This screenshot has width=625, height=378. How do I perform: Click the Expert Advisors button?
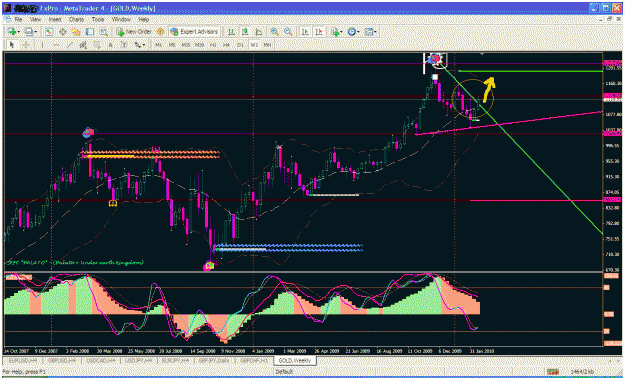click(x=194, y=32)
